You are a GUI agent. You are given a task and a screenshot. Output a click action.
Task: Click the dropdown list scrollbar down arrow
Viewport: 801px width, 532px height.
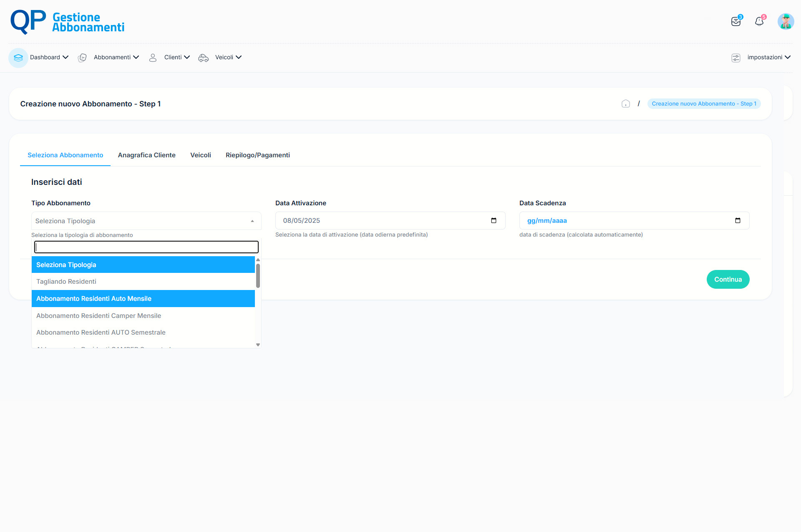pyautogui.click(x=258, y=345)
